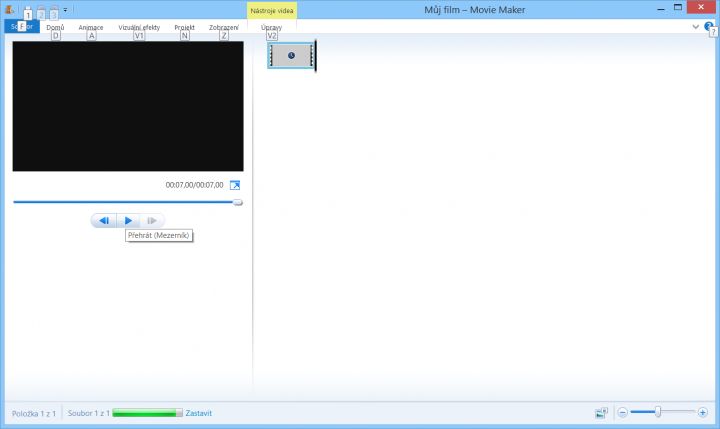Image resolution: width=720 pixels, height=429 pixels.
Task: Change the thumbnail size icon in status bar
Action: point(601,412)
